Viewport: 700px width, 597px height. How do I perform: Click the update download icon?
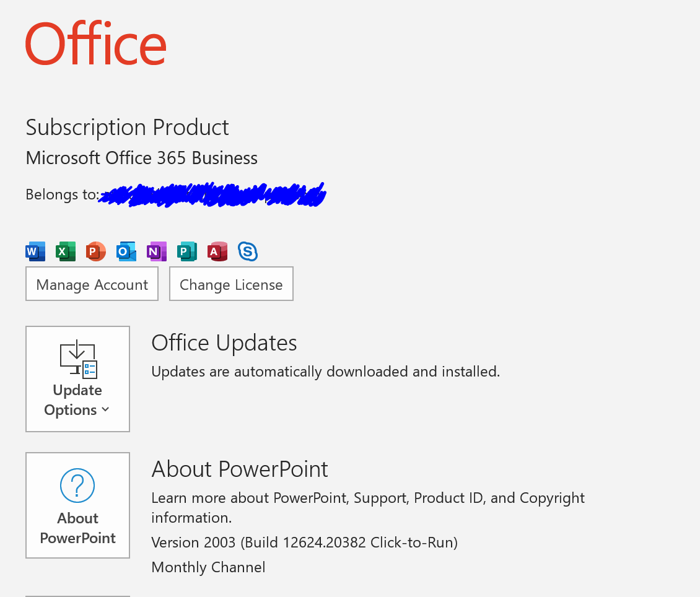(x=79, y=359)
